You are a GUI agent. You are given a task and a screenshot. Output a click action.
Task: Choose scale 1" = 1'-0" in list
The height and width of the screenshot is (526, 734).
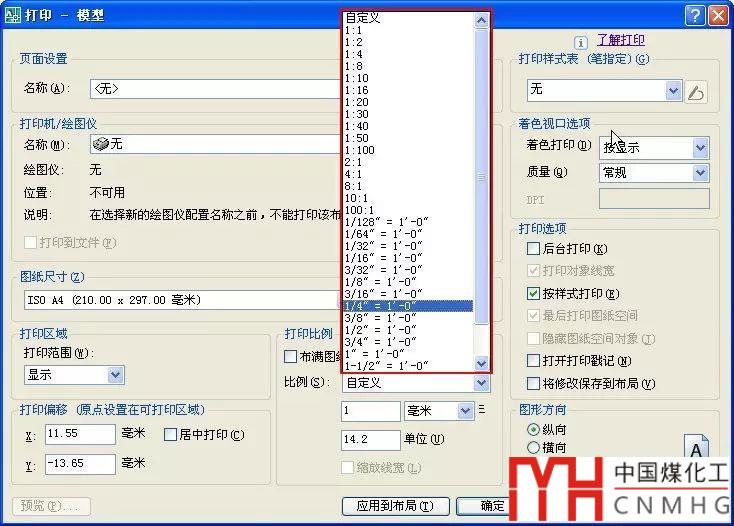tap(408, 354)
